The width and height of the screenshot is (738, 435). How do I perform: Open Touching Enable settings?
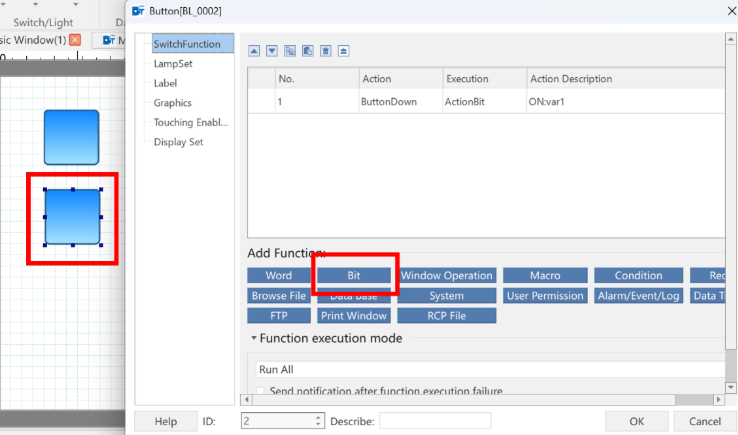click(x=190, y=122)
